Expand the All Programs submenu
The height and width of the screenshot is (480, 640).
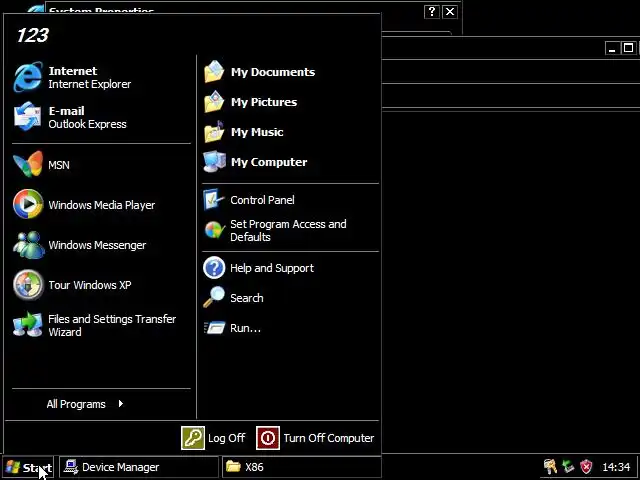tap(85, 404)
